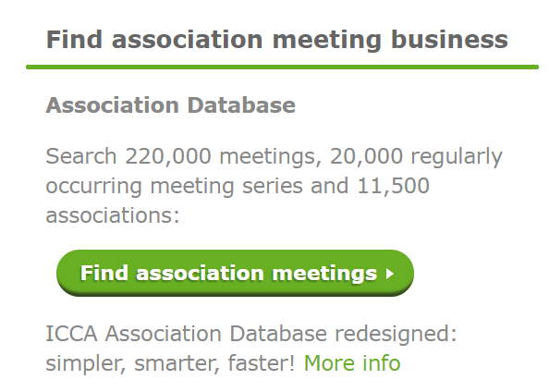The height and width of the screenshot is (392, 549).
Task: Click the 11,500 associations number
Action: point(393,186)
